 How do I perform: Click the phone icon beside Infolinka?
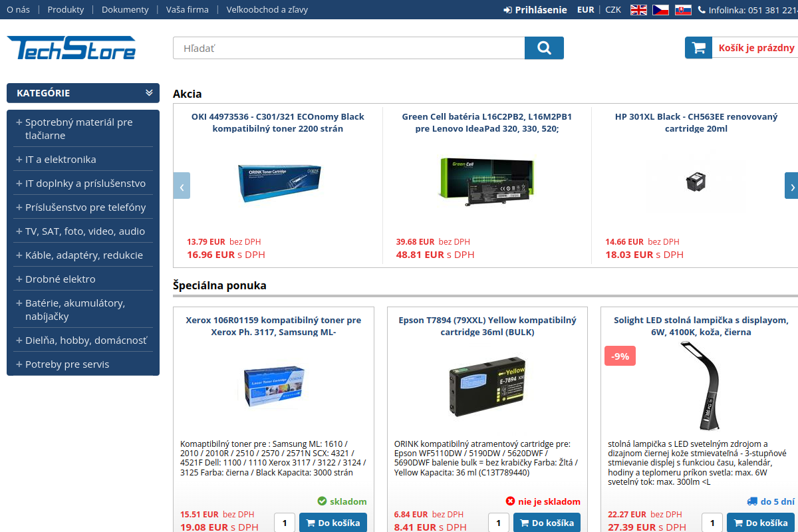702,10
